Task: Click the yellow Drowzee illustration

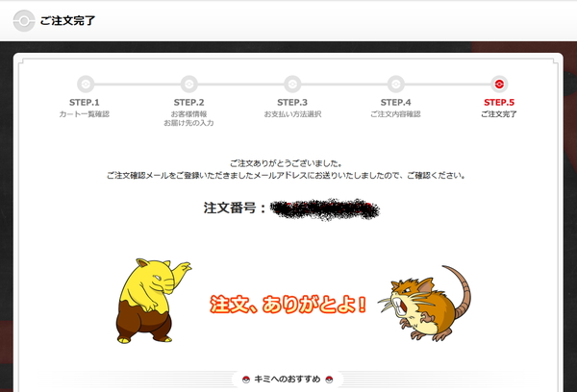Action: tap(154, 301)
